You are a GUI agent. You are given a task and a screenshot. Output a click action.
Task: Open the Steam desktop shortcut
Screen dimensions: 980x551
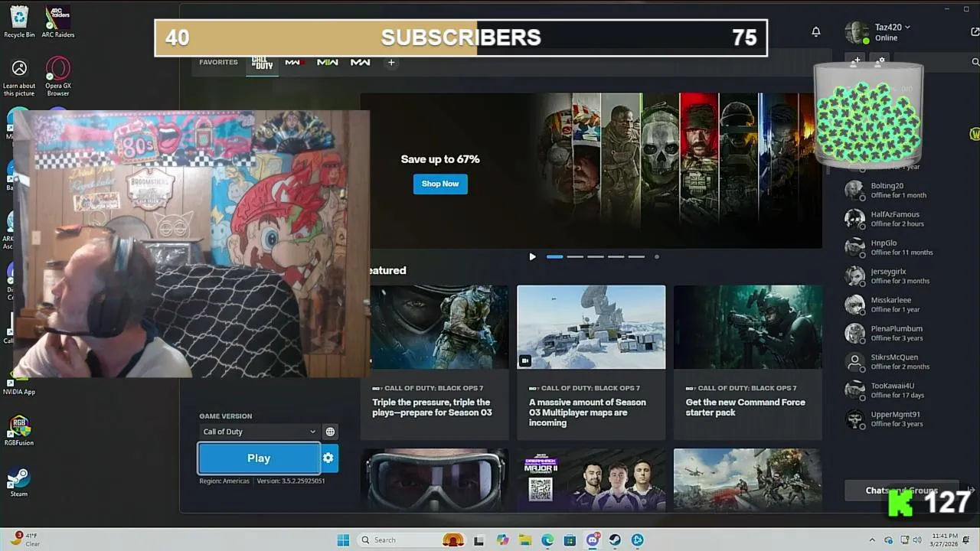[19, 482]
